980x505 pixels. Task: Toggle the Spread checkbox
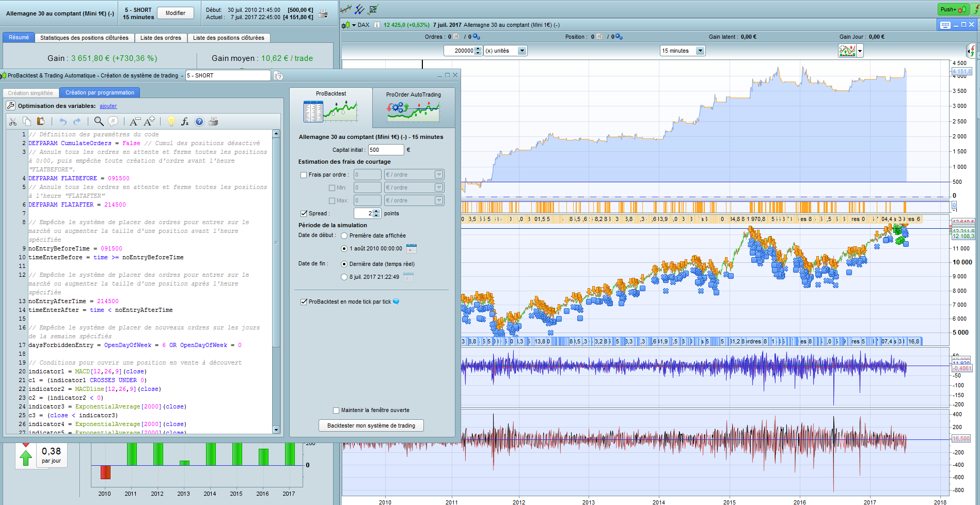(304, 213)
